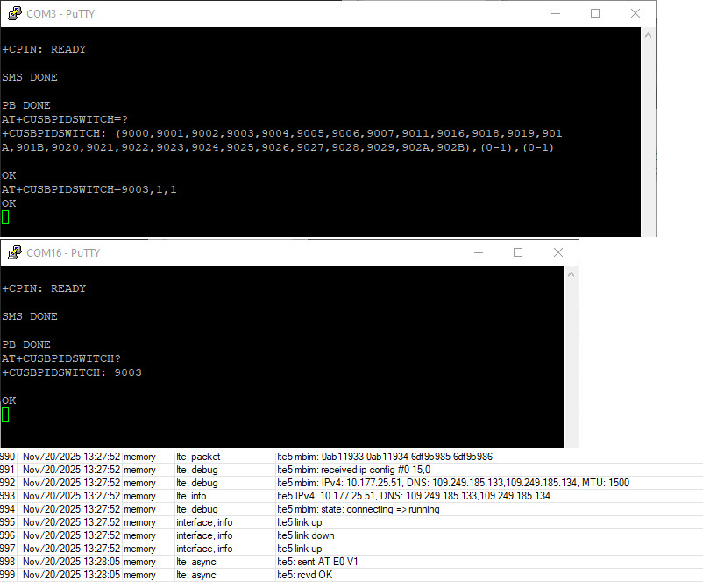Click 'AT+CUSBPIDSWITCH=9003,1,1' line in COM3
This screenshot has width=703, height=588.
(x=89, y=189)
